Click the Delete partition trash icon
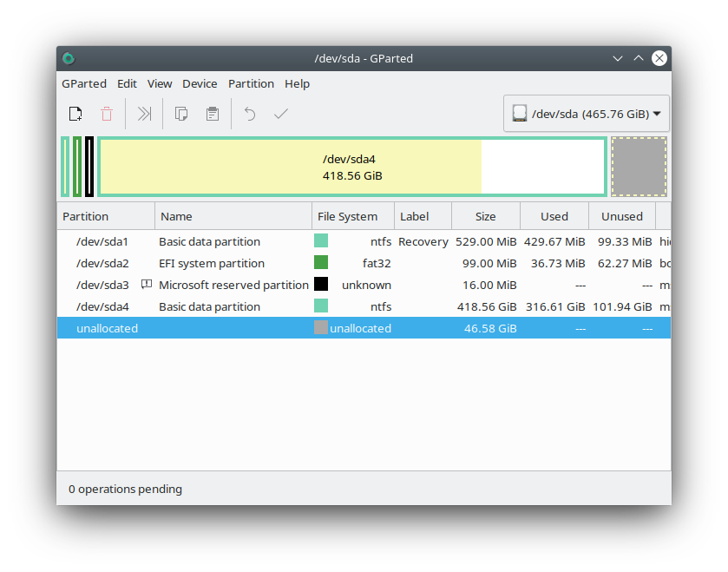Image resolution: width=728 pixels, height=572 pixels. click(x=107, y=114)
